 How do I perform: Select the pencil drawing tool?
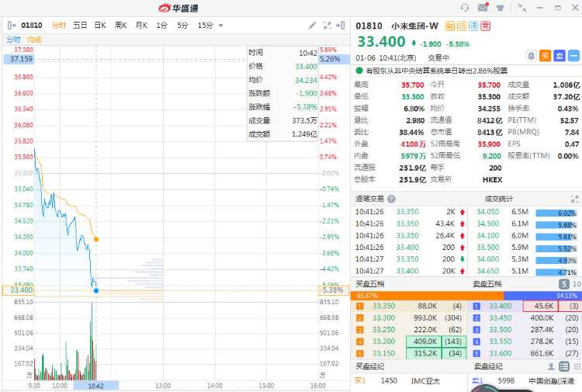click(x=312, y=26)
